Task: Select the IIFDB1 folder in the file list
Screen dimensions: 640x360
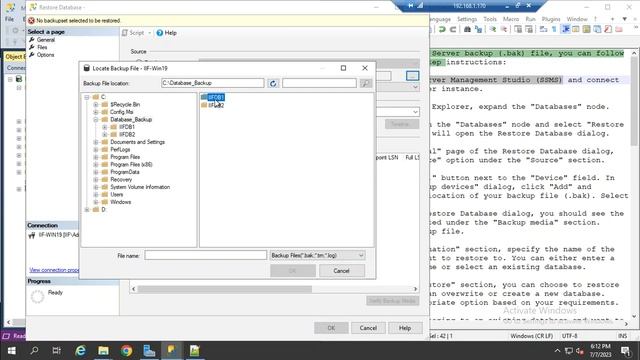Action: tap(213, 97)
